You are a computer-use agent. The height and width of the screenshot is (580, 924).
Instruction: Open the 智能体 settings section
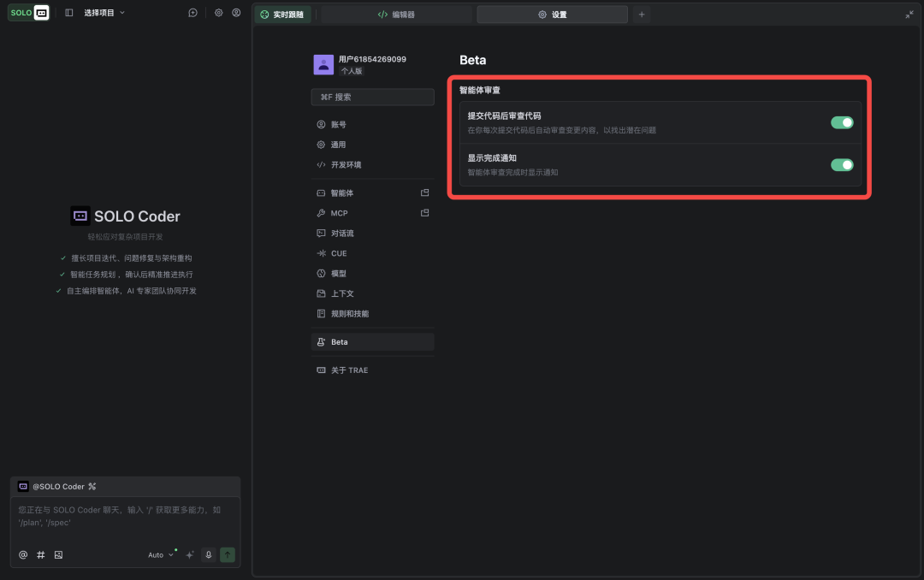372,192
